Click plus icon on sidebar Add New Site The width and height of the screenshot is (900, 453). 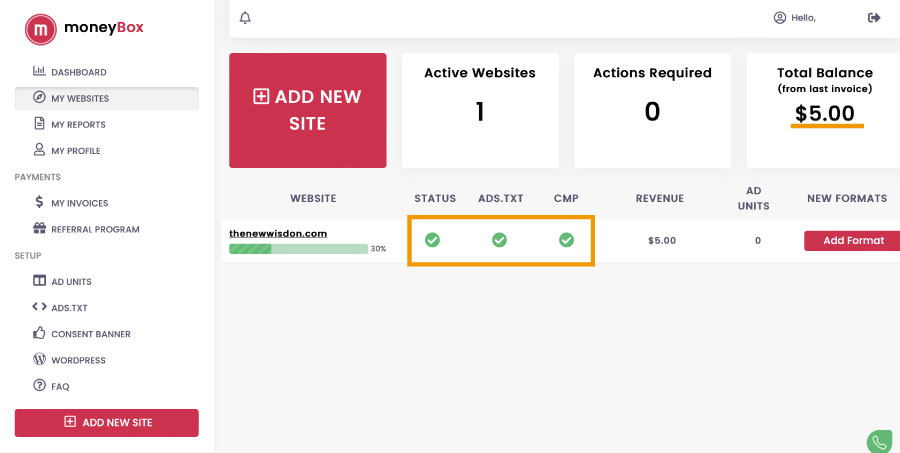point(69,422)
